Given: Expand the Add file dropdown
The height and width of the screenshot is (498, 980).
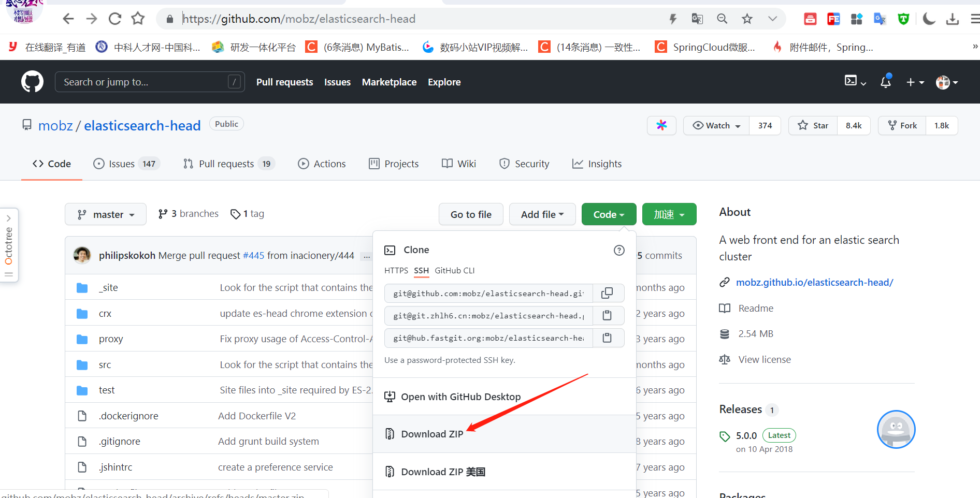Looking at the screenshot, I should (x=542, y=214).
